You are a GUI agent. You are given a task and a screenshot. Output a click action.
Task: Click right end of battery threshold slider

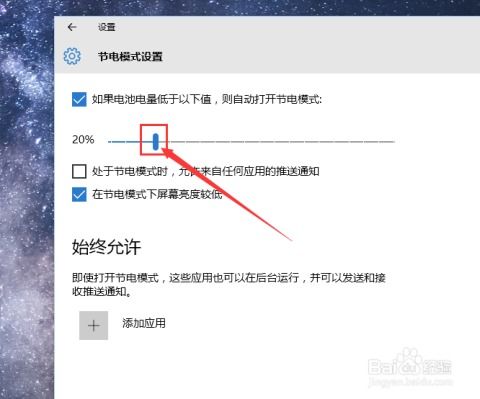(x=392, y=142)
